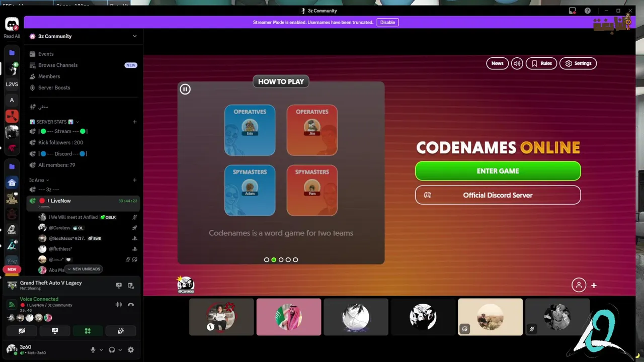Open the Members list item
644x362 pixels.
coord(83,76)
